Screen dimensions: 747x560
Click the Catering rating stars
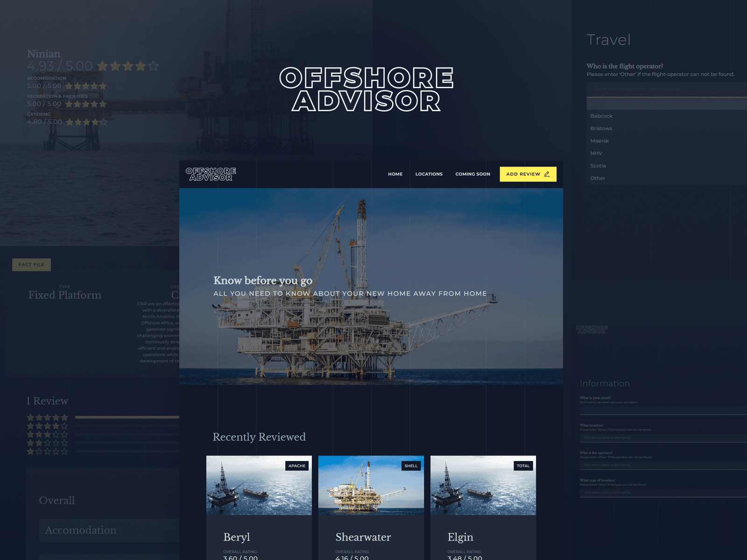point(86,122)
